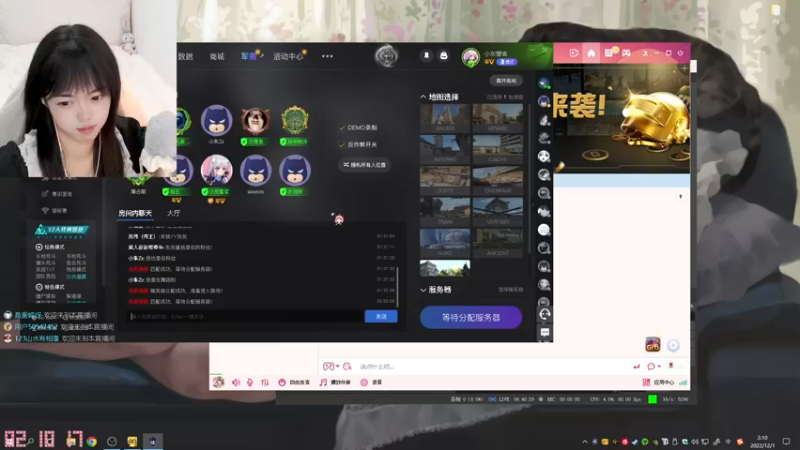Image resolution: width=800 pixels, height=450 pixels.
Task: Toggle the 反作弊开关 anti-cheat checkbox
Action: (342, 144)
